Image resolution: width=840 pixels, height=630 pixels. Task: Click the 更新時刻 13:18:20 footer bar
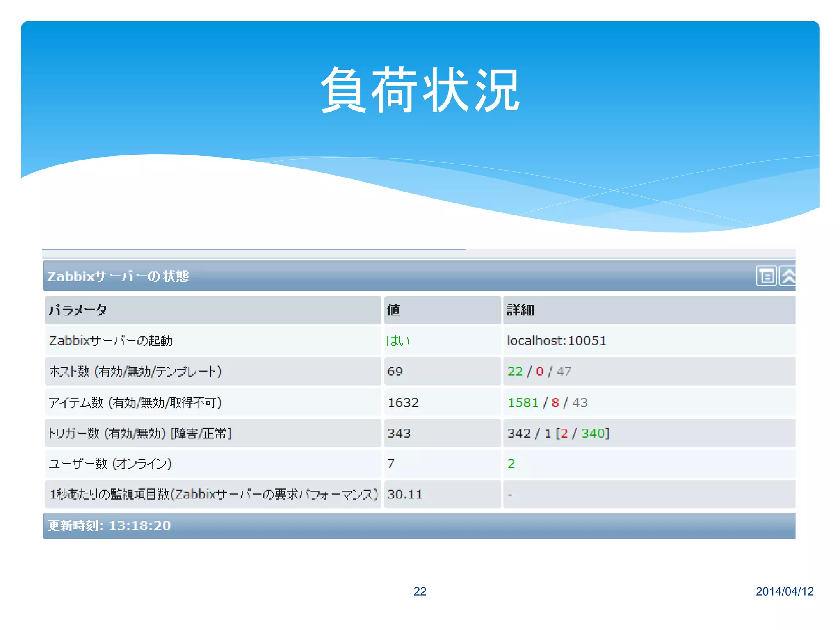click(110, 525)
